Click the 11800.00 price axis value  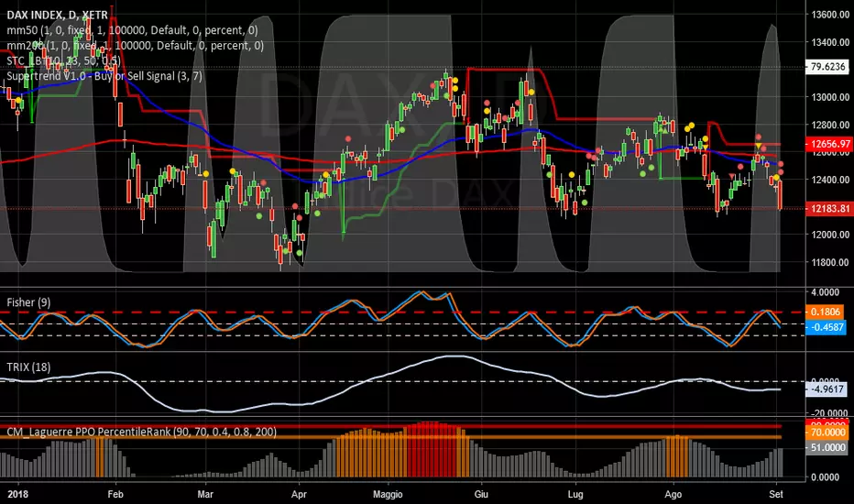coord(830,263)
